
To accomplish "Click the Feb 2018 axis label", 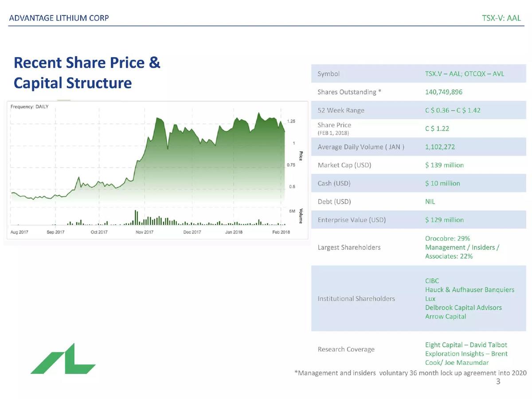I will click(281, 232).
